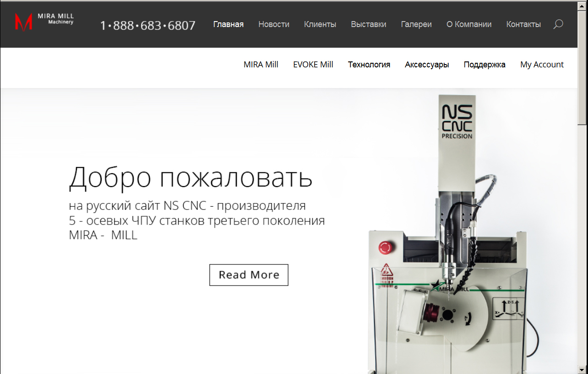Click the text "на русский сайт NS CNC - производителя"
Image resolution: width=588 pixels, height=374 pixels.
(187, 205)
